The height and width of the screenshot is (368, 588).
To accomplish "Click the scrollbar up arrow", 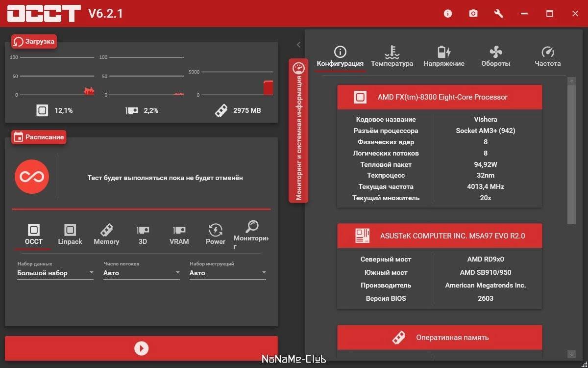I will coord(571,81).
